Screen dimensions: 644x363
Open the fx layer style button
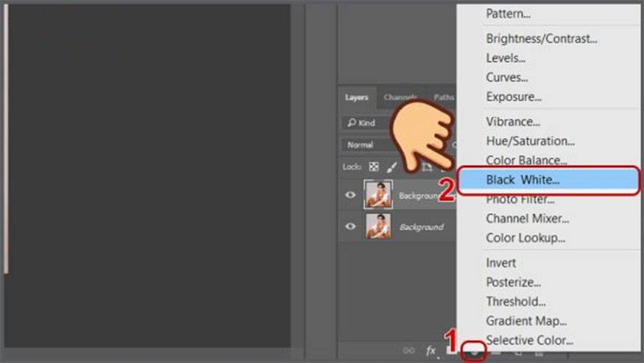pos(431,350)
